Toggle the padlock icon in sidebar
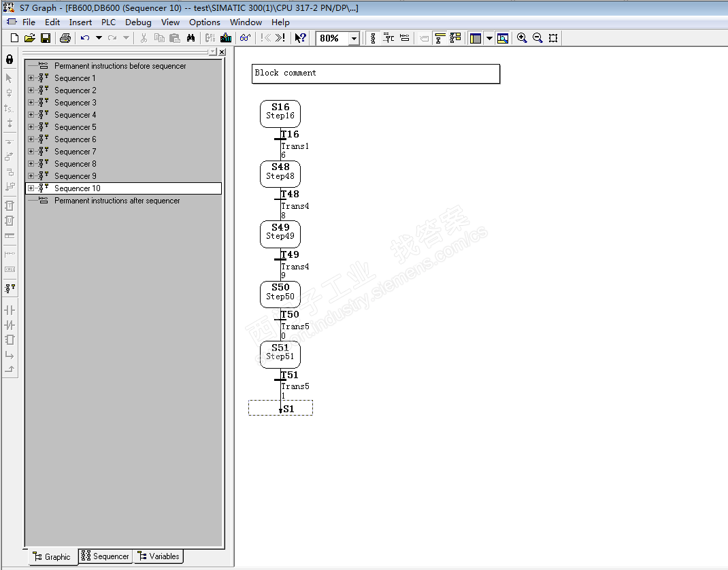 click(10, 59)
